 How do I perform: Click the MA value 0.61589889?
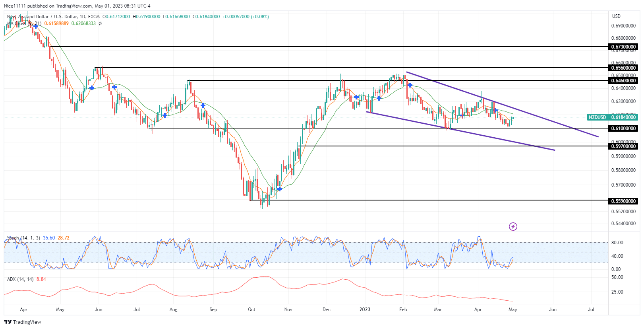[x=56, y=23]
